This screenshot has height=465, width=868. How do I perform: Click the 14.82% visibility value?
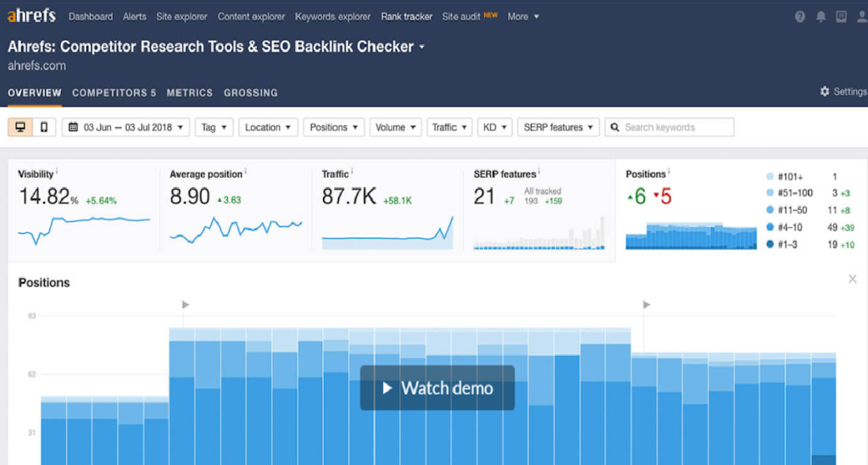pyautogui.click(x=48, y=197)
